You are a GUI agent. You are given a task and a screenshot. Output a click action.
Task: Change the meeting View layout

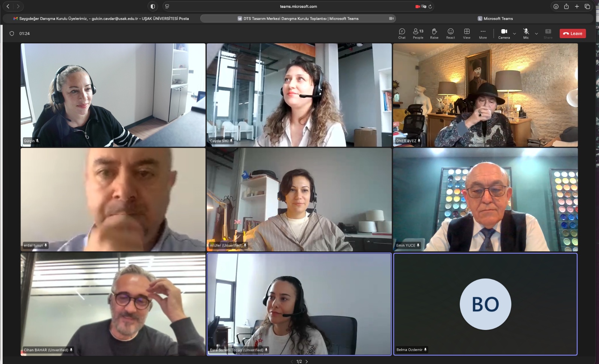[x=466, y=33]
